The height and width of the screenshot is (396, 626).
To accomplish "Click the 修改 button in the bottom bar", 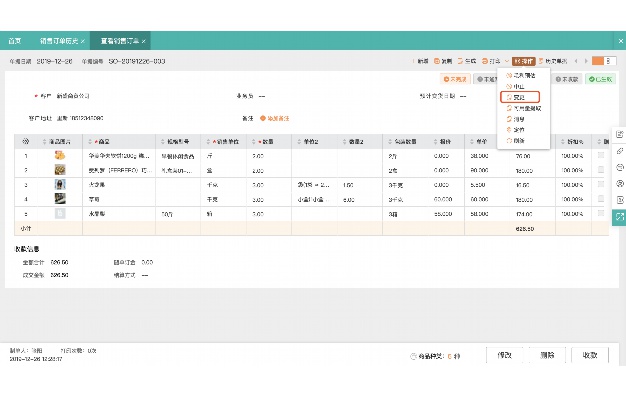I will click(504, 355).
